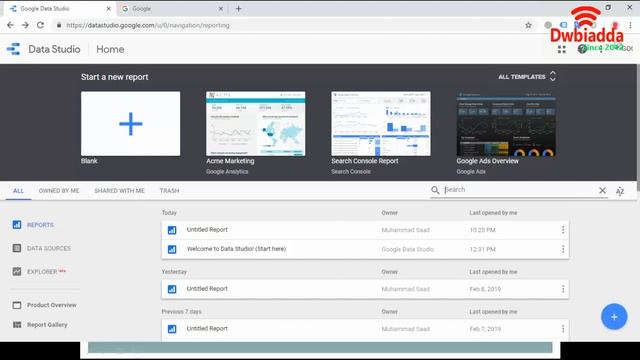Open more options for Feb 8 Untitled Report
Viewport: 640px width, 360px height.
pyautogui.click(x=563, y=289)
